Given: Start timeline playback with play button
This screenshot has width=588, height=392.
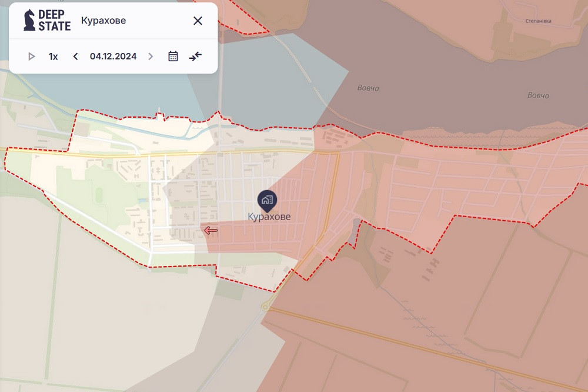Looking at the screenshot, I should point(32,57).
